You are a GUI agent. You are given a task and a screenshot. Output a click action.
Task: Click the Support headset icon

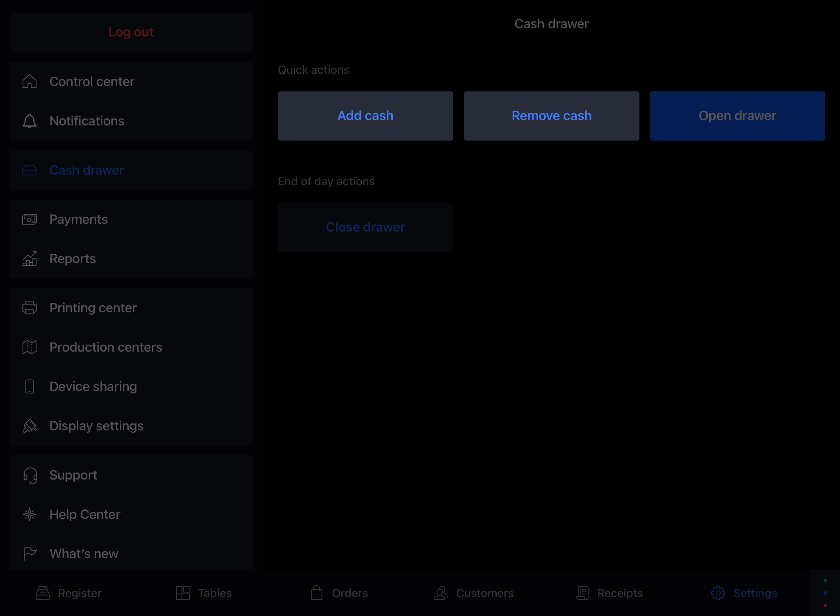[x=30, y=475]
